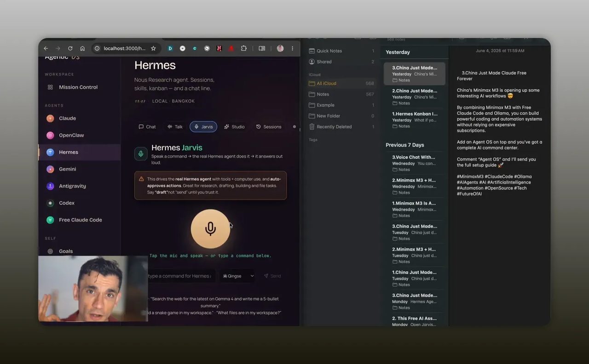Click the browser forward arrow

[58, 48]
